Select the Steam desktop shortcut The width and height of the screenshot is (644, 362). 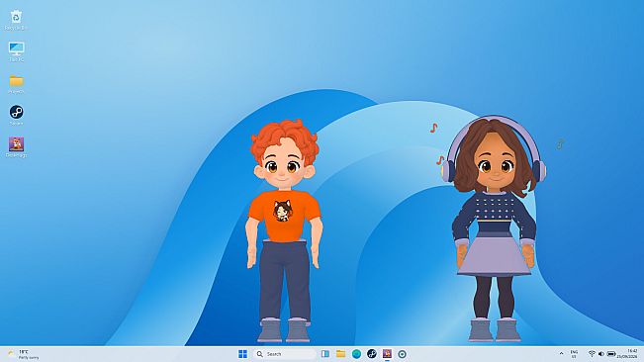16,115
